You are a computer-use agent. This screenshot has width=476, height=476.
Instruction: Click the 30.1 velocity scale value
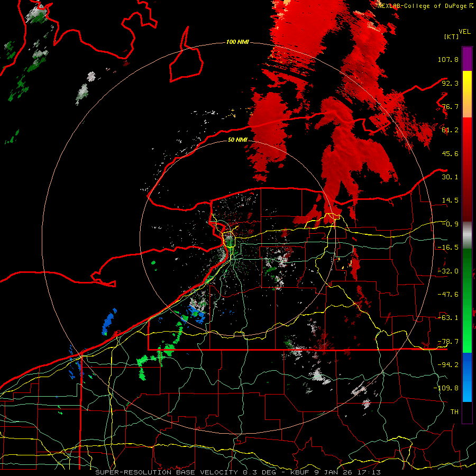point(450,177)
